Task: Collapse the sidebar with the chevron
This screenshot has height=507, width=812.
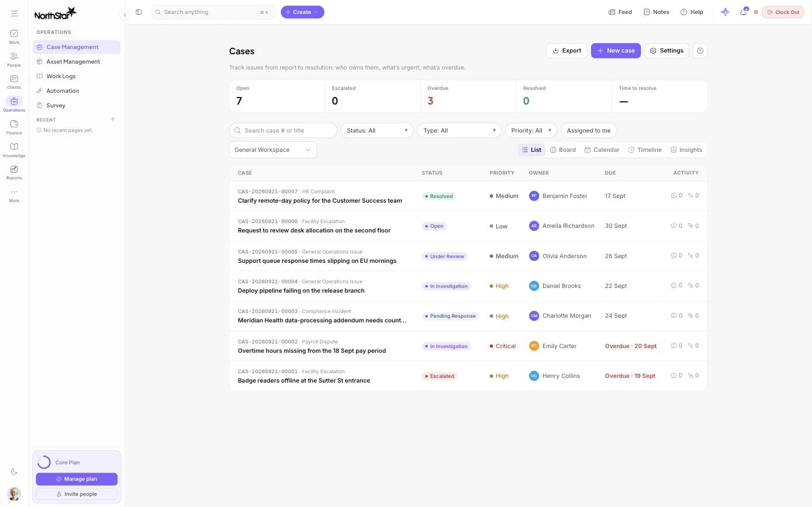Action: [125, 15]
